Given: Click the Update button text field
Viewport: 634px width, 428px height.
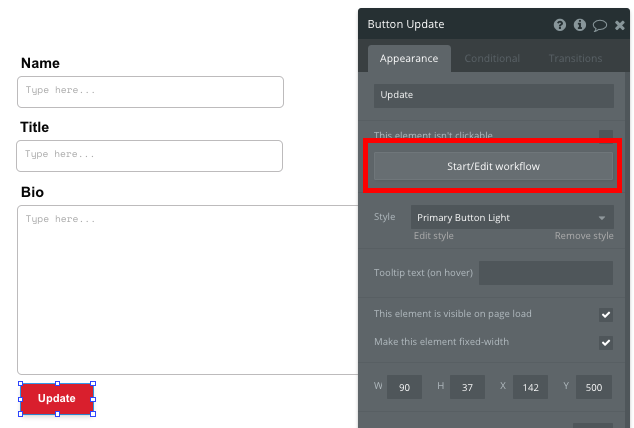Looking at the screenshot, I should pos(494,95).
